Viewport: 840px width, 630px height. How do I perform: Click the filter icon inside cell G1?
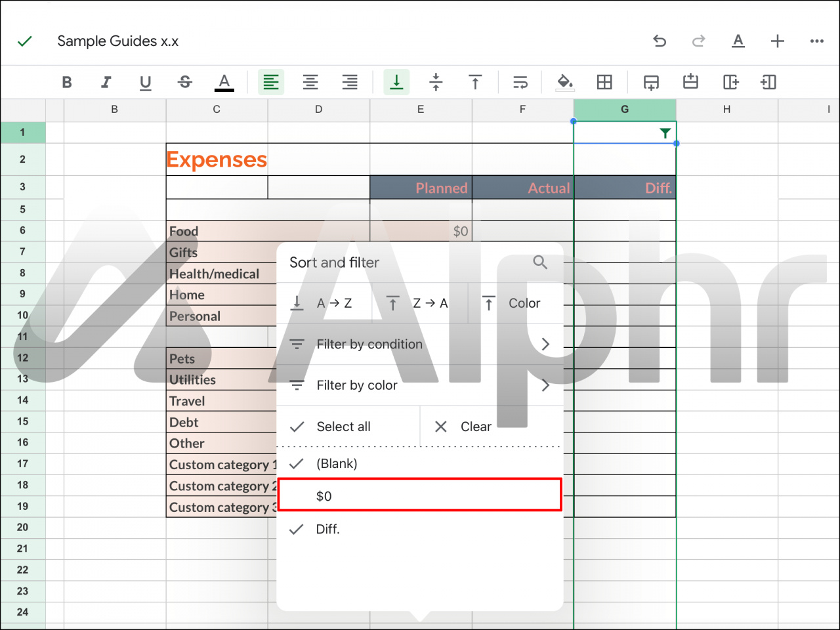[x=665, y=132]
